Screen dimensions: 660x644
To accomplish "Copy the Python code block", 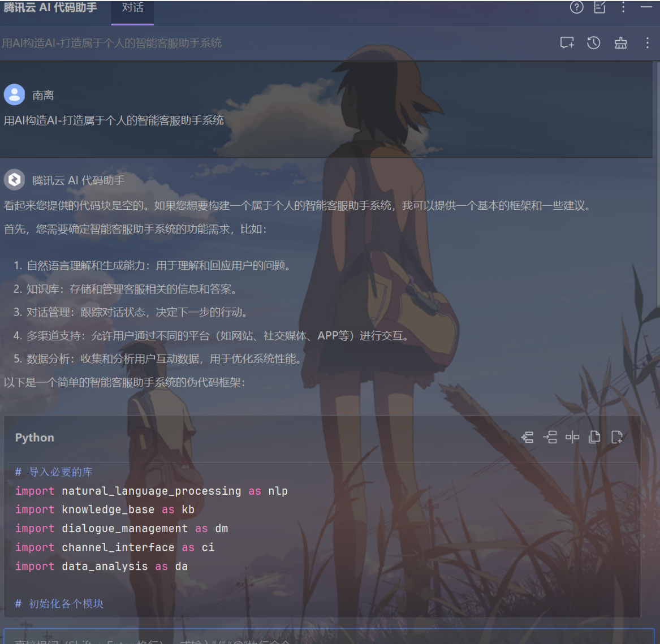I will click(x=594, y=437).
